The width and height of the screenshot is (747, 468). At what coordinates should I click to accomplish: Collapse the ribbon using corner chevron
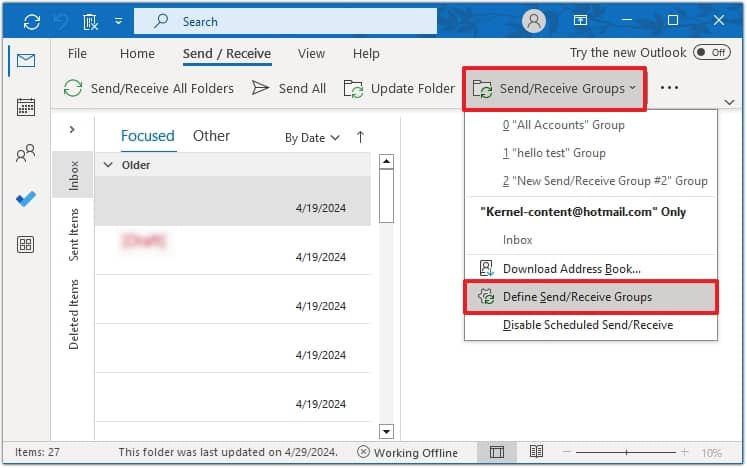point(729,102)
